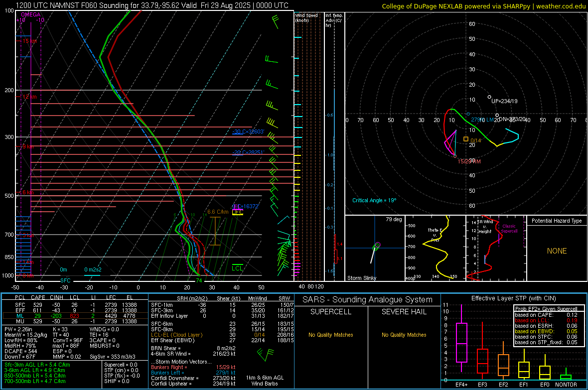Image resolution: width=588 pixels, height=390 pixels.
Task: Click the orange mean wind square on the hodograph
Action: pyautogui.click(x=466, y=139)
